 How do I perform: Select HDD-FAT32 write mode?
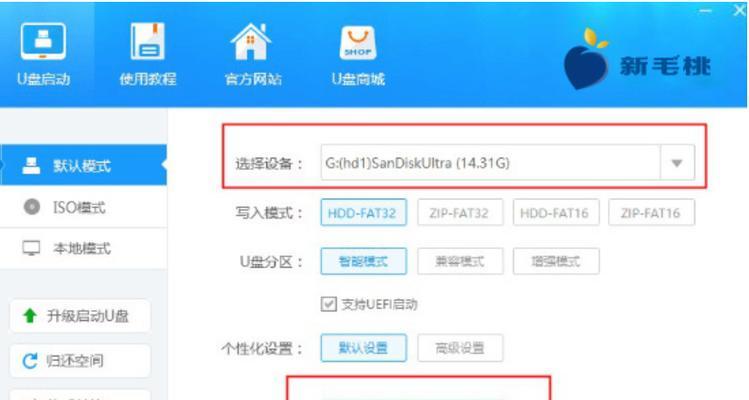coord(364,212)
